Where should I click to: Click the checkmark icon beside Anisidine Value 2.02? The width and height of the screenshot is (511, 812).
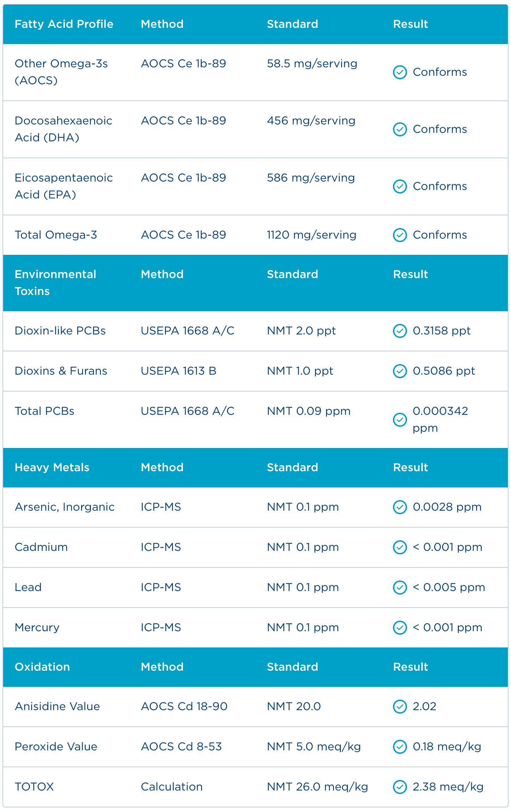(400, 707)
